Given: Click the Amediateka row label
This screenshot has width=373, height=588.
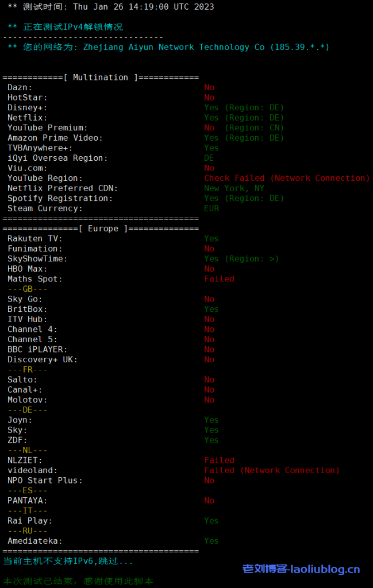Looking at the screenshot, I should pyautogui.click(x=35, y=541).
